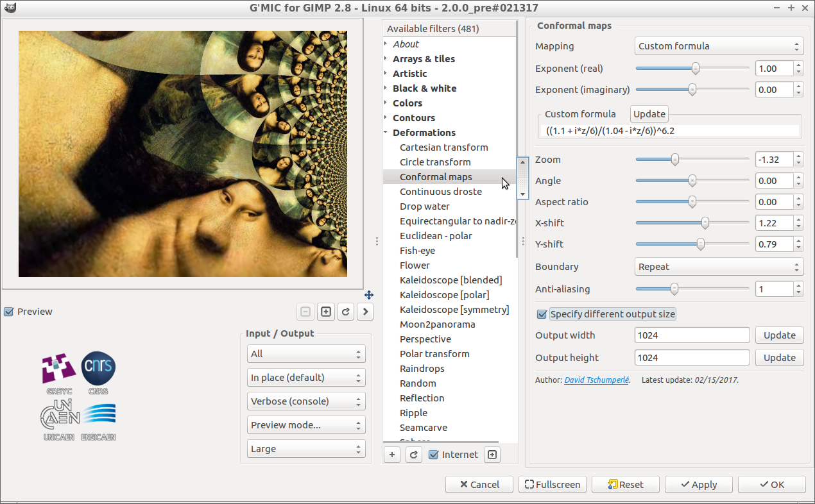Click the Update button beside Custom formula
This screenshot has width=815, height=504.
(x=649, y=113)
